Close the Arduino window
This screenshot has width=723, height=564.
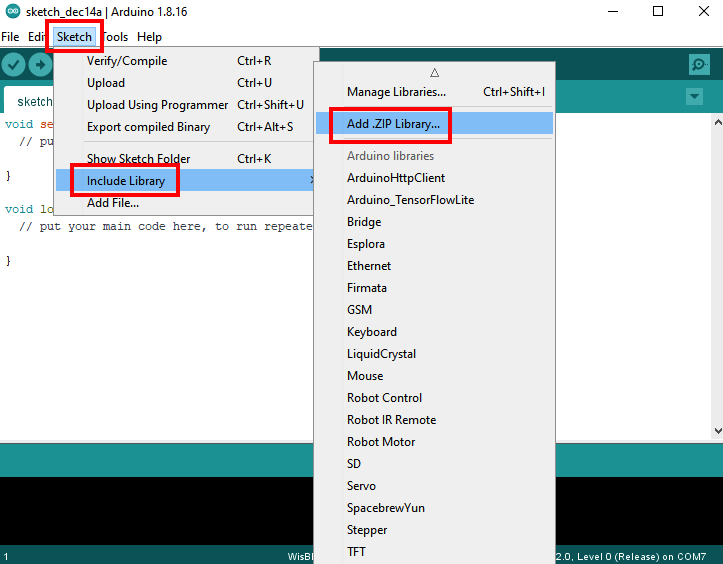coord(704,12)
